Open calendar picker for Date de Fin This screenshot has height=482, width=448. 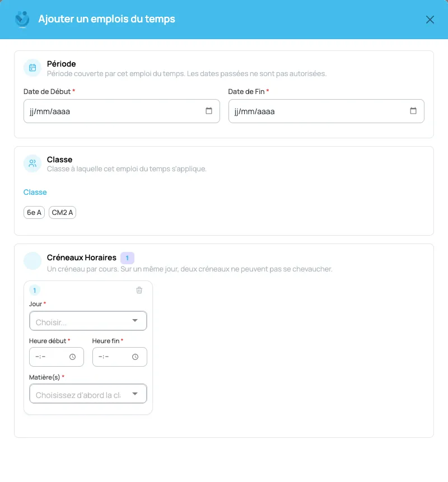[413, 111]
